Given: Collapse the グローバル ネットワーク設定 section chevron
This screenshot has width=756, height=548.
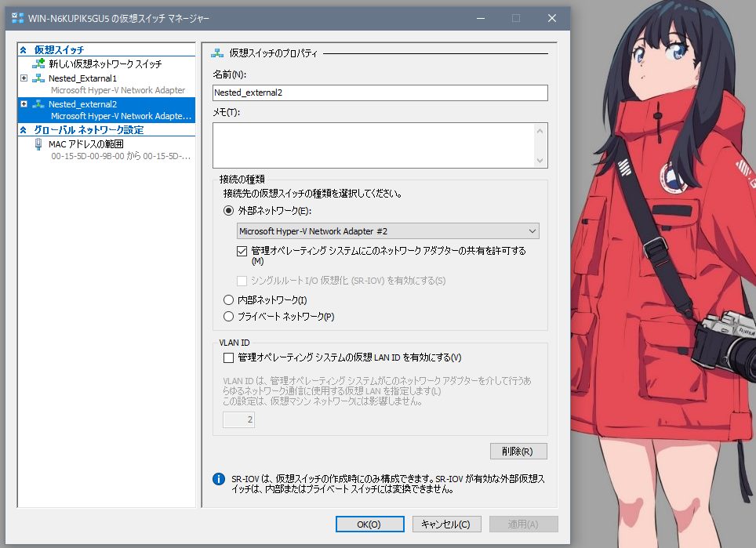Looking at the screenshot, I should click(x=24, y=130).
